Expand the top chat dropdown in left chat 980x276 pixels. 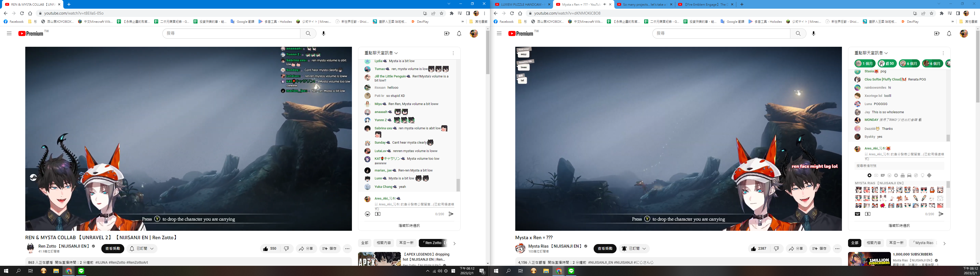(x=381, y=53)
